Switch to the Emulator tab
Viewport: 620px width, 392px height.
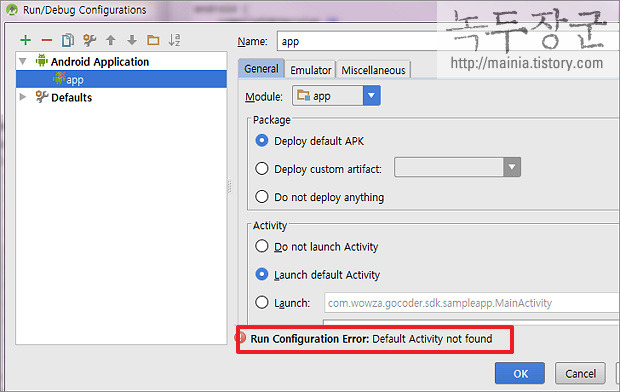tap(310, 70)
